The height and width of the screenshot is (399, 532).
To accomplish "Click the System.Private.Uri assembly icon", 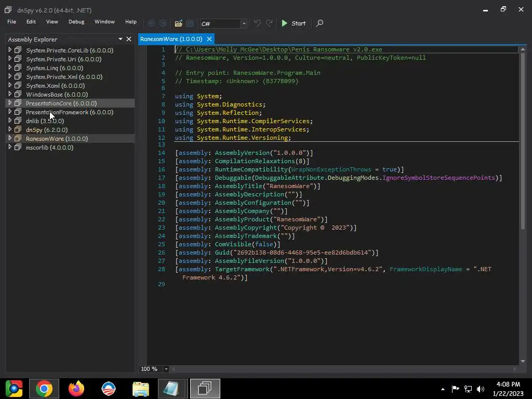I will (x=18, y=59).
